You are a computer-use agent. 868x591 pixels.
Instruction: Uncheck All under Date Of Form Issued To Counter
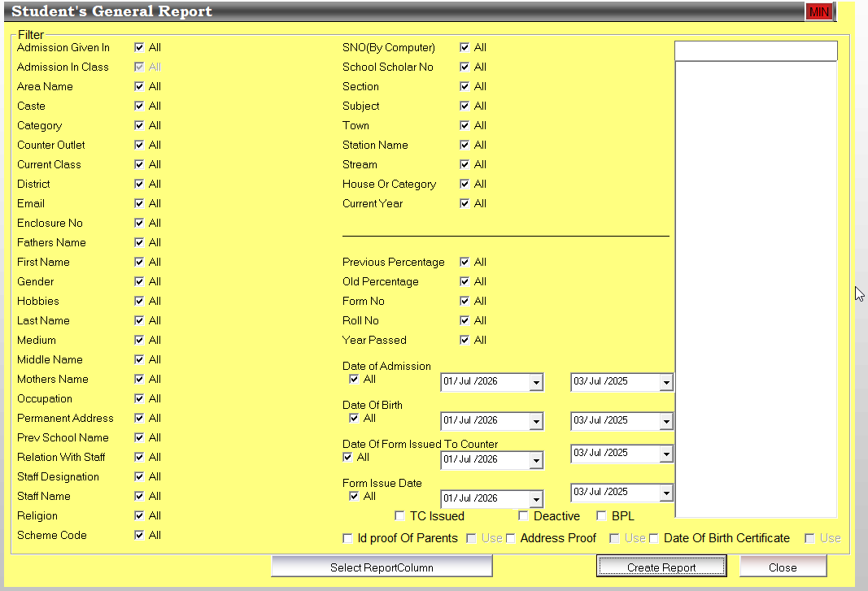(x=347, y=457)
